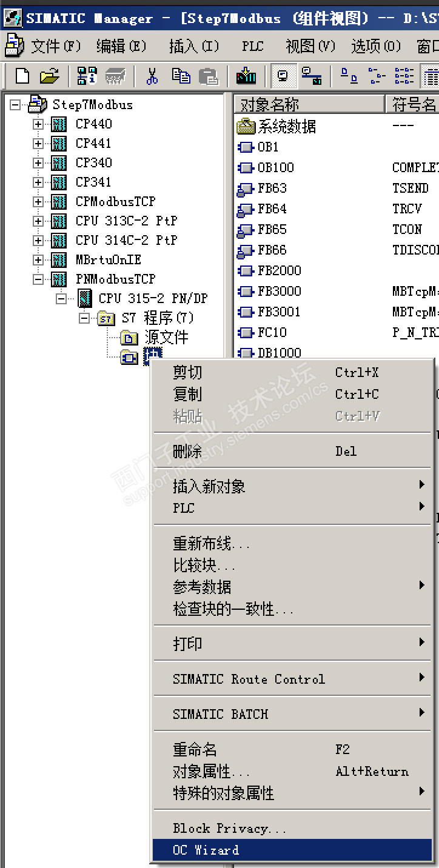
Task: Click the MBrtuOnIE station icon
Action: (x=59, y=260)
